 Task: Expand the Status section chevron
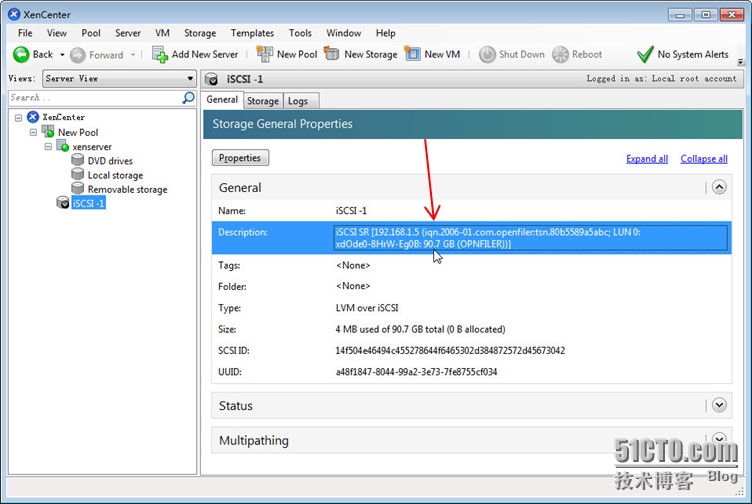[719, 405]
